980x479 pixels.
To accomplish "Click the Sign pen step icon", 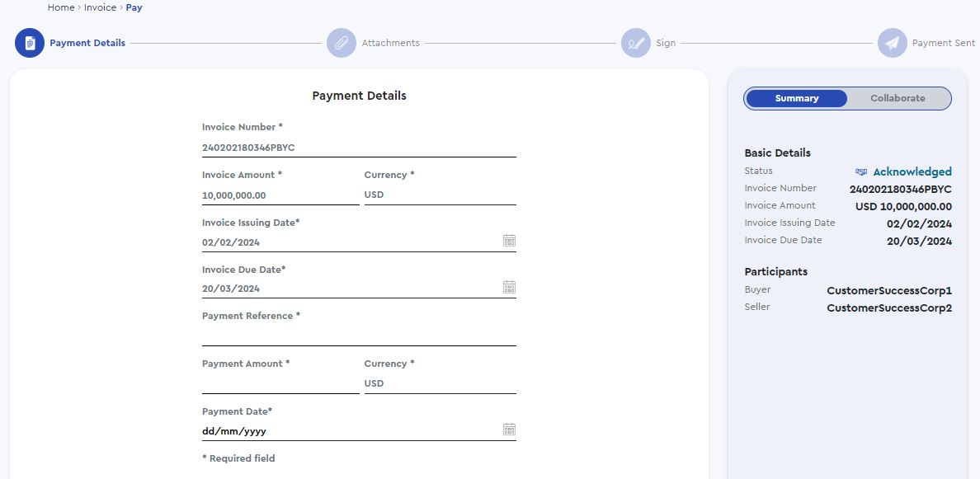I will [636, 43].
